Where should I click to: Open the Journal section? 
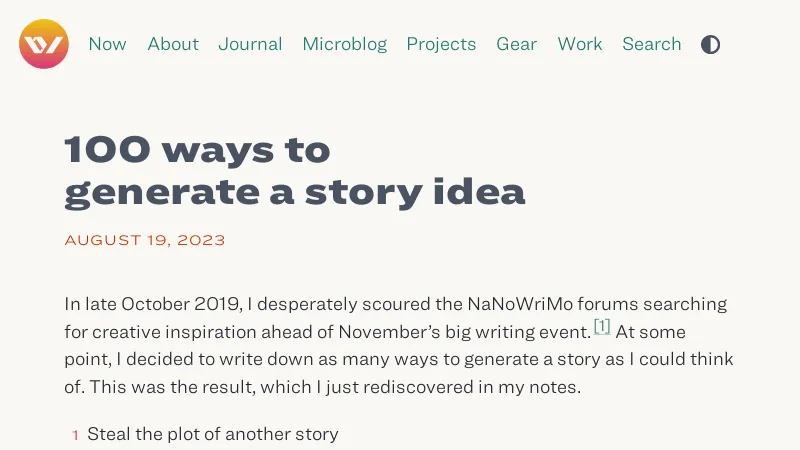pyautogui.click(x=250, y=44)
